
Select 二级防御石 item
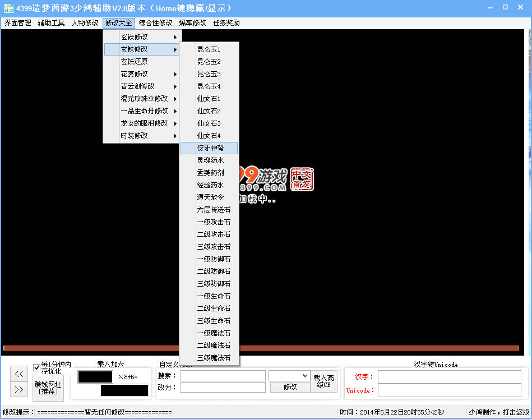209,271
